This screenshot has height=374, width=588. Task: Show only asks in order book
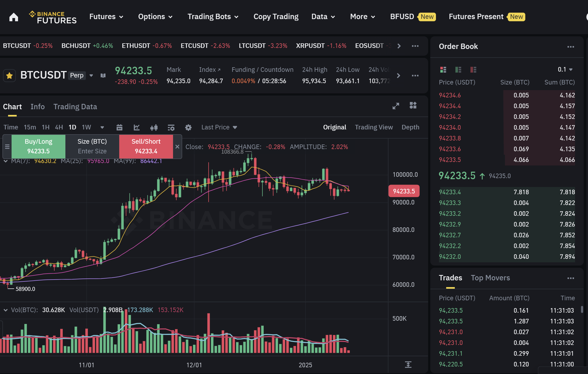[x=473, y=70]
